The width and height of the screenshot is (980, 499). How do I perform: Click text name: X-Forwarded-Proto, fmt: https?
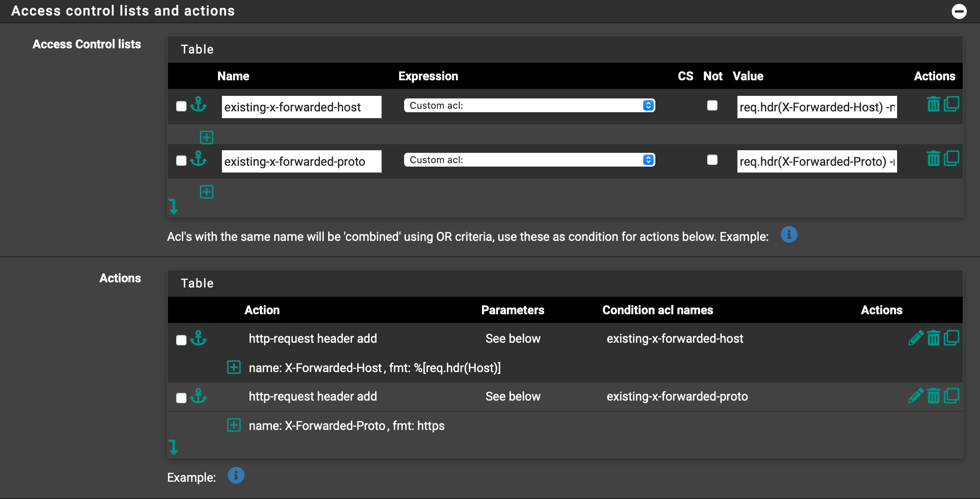click(x=347, y=426)
